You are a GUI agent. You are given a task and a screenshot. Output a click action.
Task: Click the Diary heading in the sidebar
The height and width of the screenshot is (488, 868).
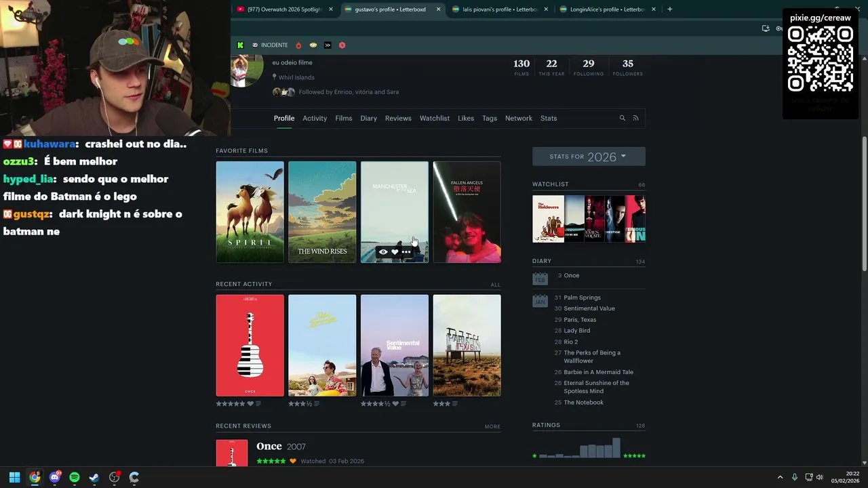pyautogui.click(x=542, y=261)
